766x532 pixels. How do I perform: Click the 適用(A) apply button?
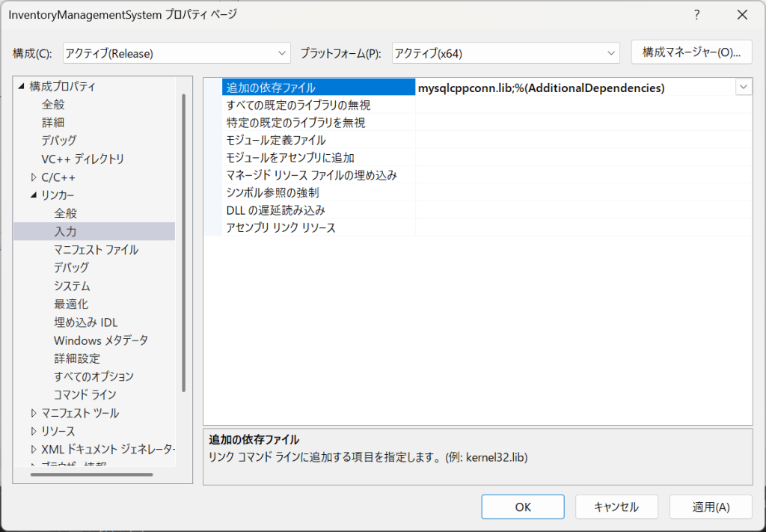(x=710, y=507)
